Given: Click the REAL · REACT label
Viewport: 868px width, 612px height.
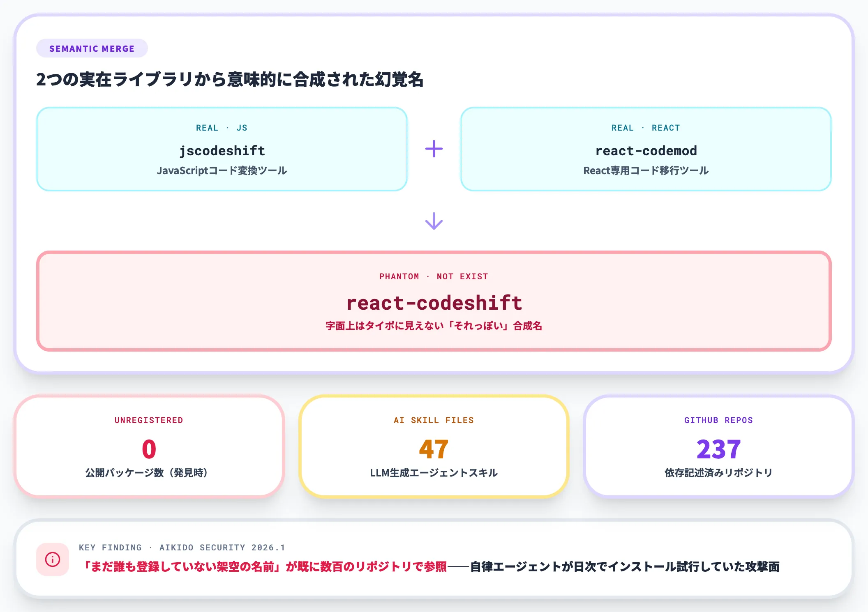Looking at the screenshot, I should [646, 128].
